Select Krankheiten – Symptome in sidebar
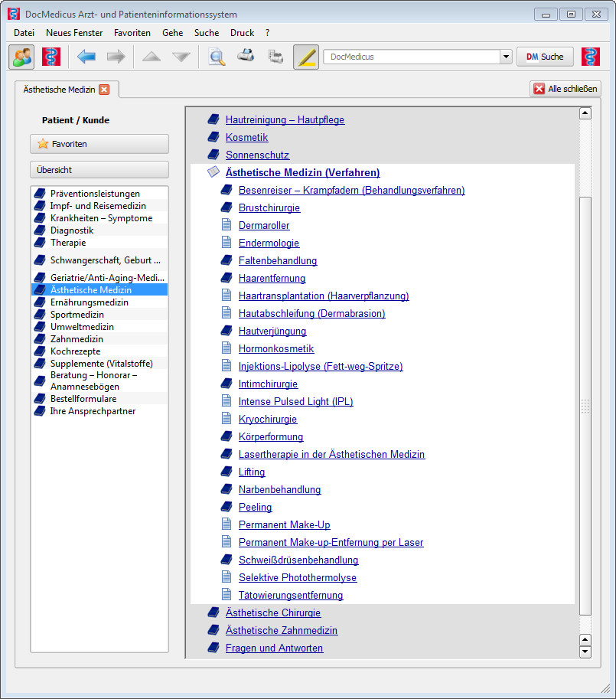The height and width of the screenshot is (699, 616). [x=99, y=218]
